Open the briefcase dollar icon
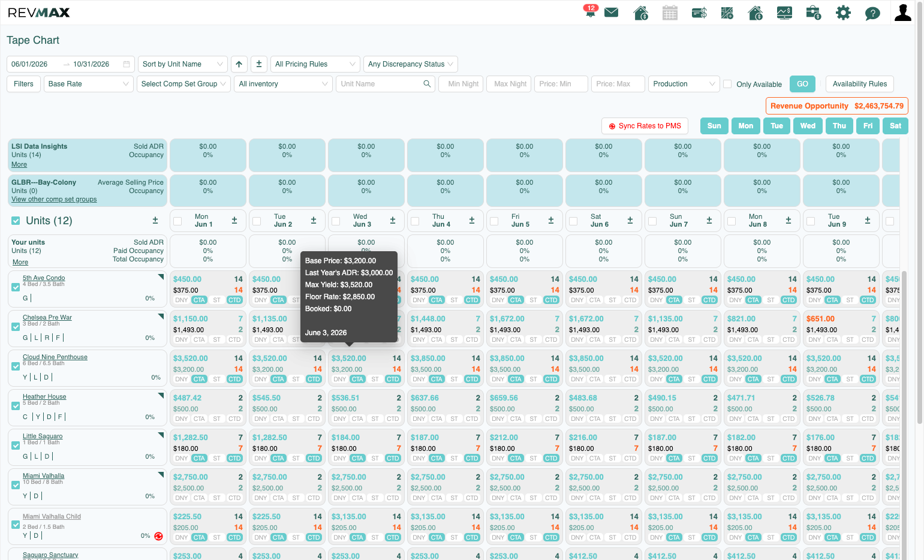924x560 pixels. point(814,13)
